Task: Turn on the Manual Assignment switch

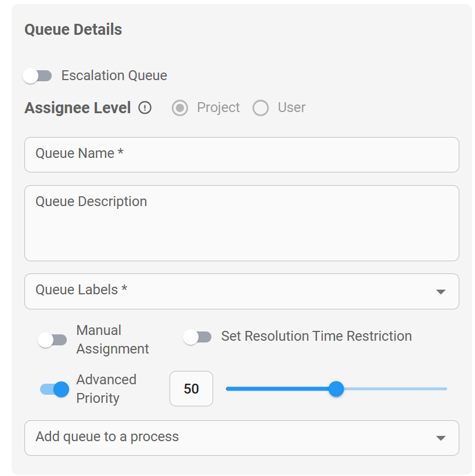Action: [52, 340]
